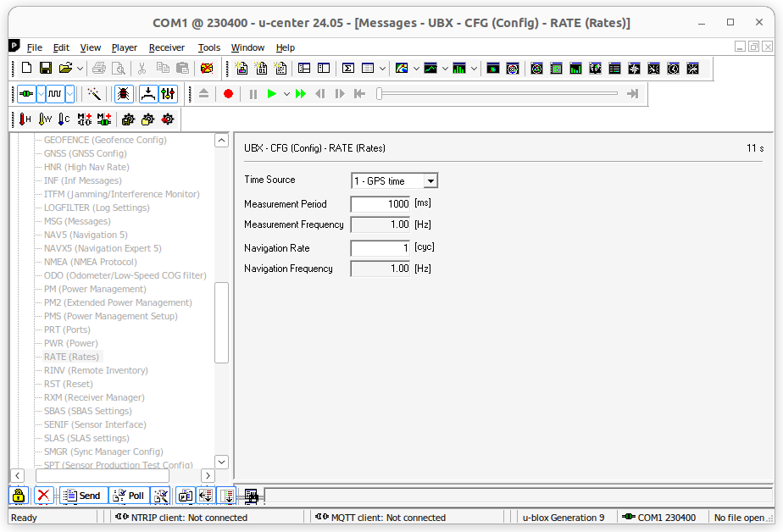Open the Player menu
The height and width of the screenshot is (532, 783).
point(125,47)
